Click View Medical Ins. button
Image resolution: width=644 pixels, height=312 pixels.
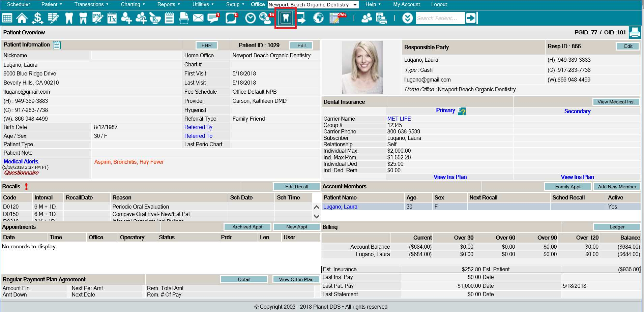(x=616, y=102)
